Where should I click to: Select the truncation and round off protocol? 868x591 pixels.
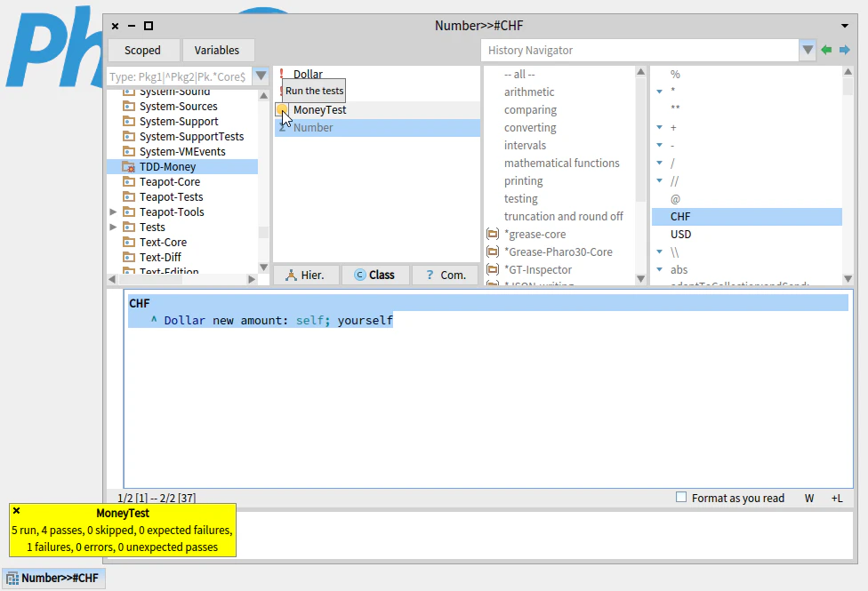(564, 216)
